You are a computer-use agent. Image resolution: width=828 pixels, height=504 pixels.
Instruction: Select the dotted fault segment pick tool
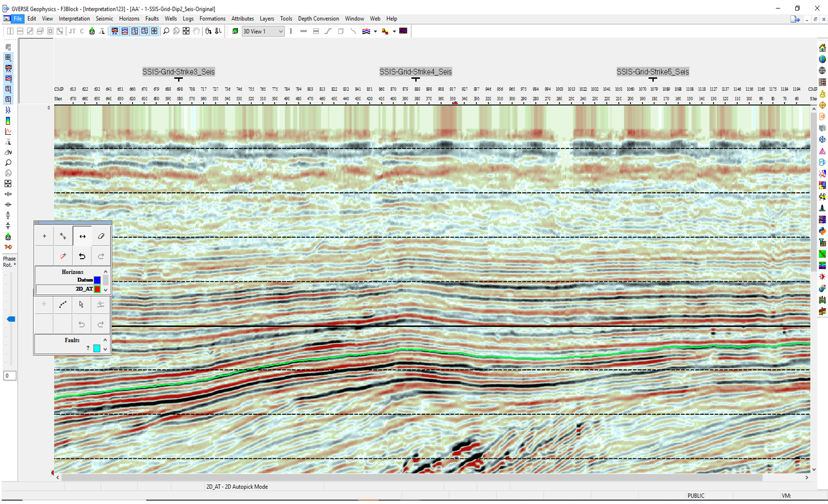pos(63,304)
